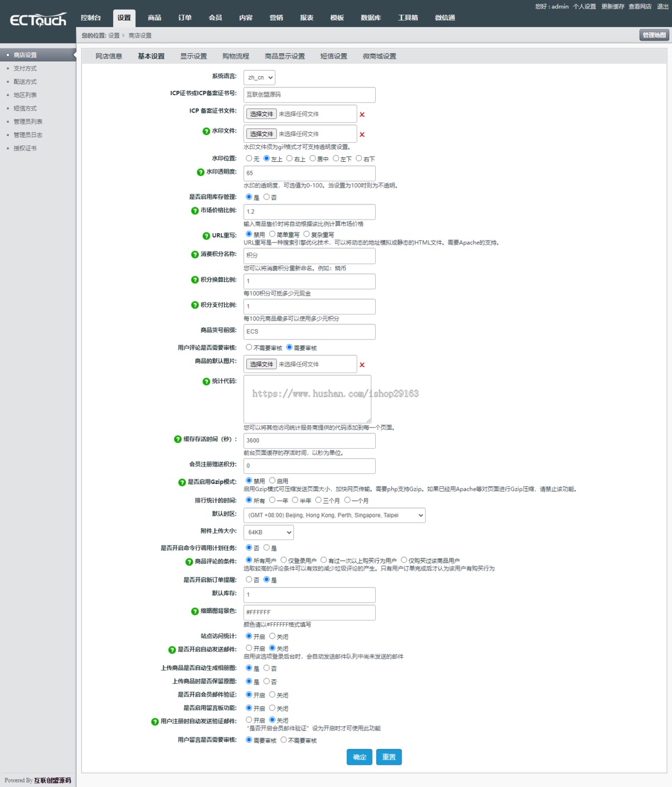Click the ECTouch logo
Screen dimensions: 672x787
click(38, 20)
